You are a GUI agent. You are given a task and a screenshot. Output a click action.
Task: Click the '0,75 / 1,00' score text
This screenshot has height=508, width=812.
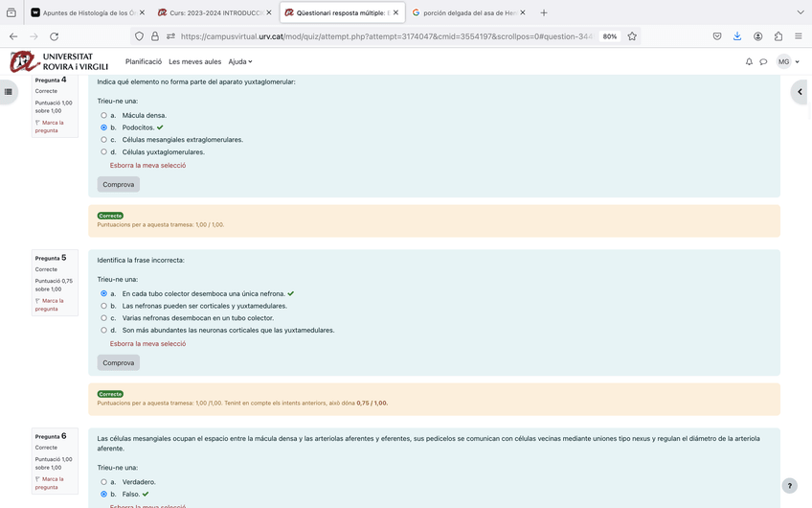click(x=372, y=403)
